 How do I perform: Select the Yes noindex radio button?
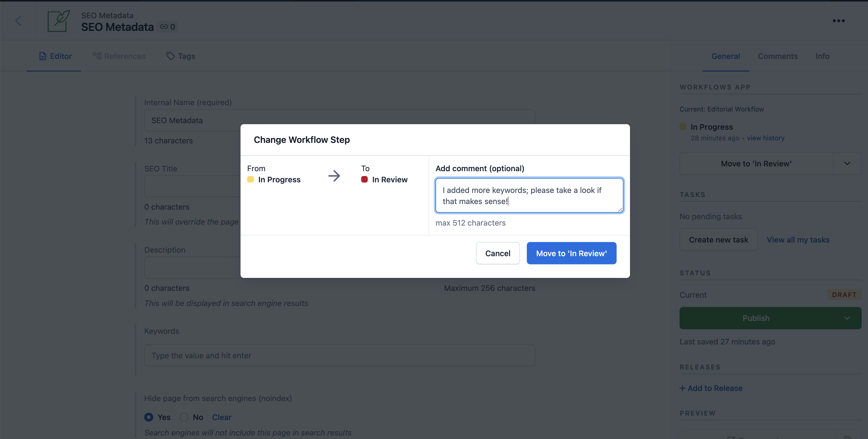point(149,417)
